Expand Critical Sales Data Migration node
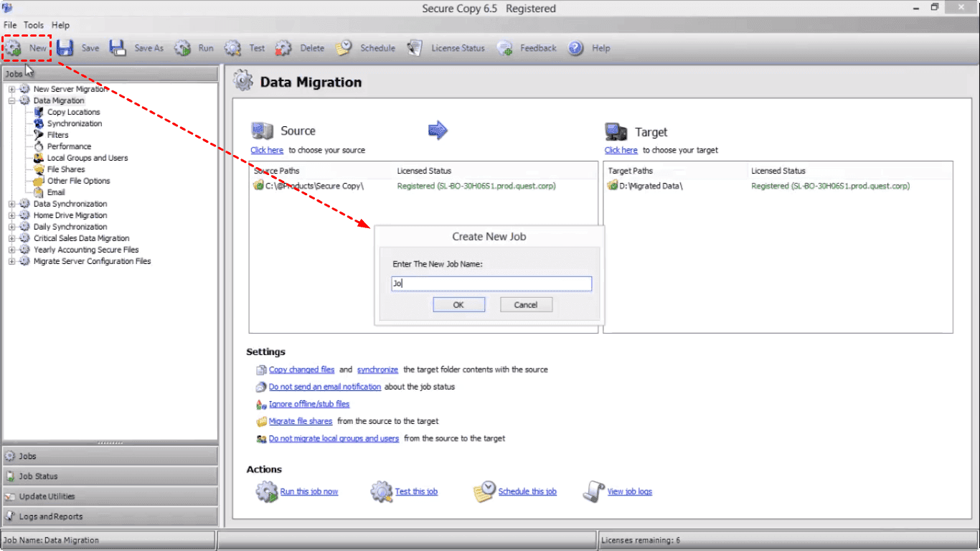The height and width of the screenshot is (551, 980). (x=11, y=238)
